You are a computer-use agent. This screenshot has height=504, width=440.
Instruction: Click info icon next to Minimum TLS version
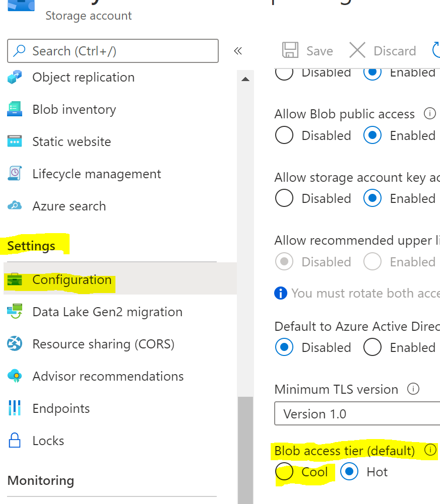pos(413,389)
